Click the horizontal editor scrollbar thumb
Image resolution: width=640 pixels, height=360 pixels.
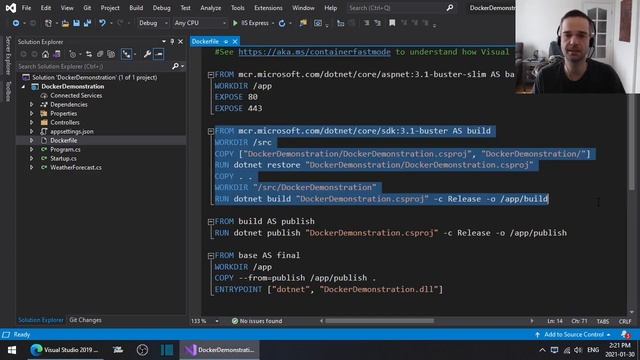click(379, 321)
